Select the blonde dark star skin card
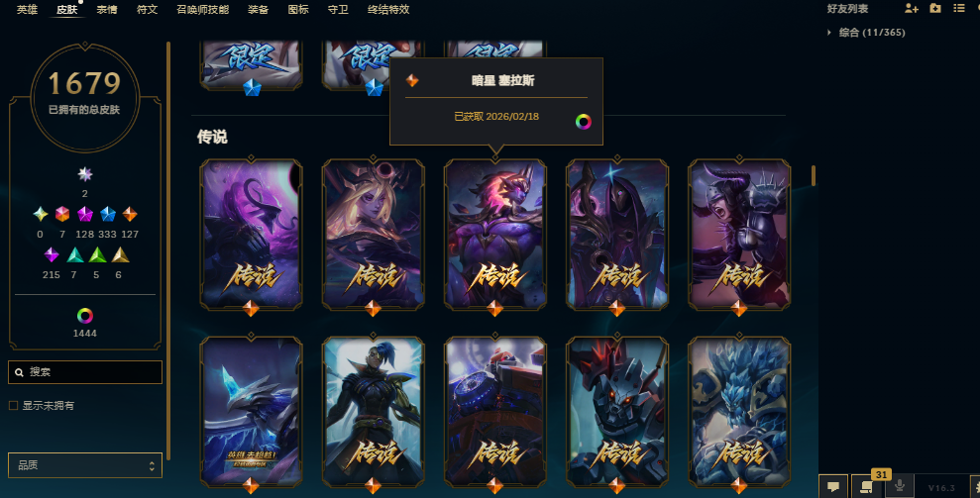 (x=374, y=235)
